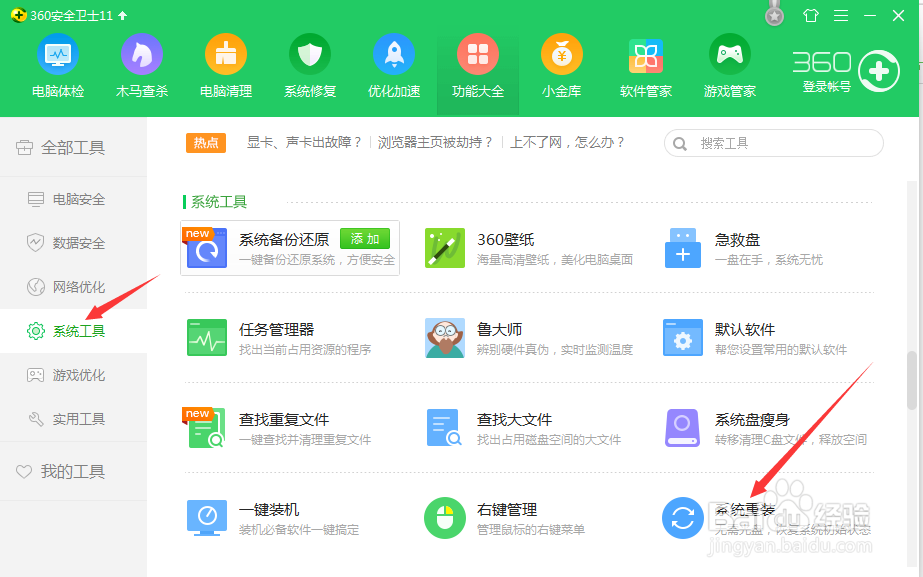Screen dimensions: 923x577
Task: Click the medal icon in title bar
Action: tap(775, 14)
